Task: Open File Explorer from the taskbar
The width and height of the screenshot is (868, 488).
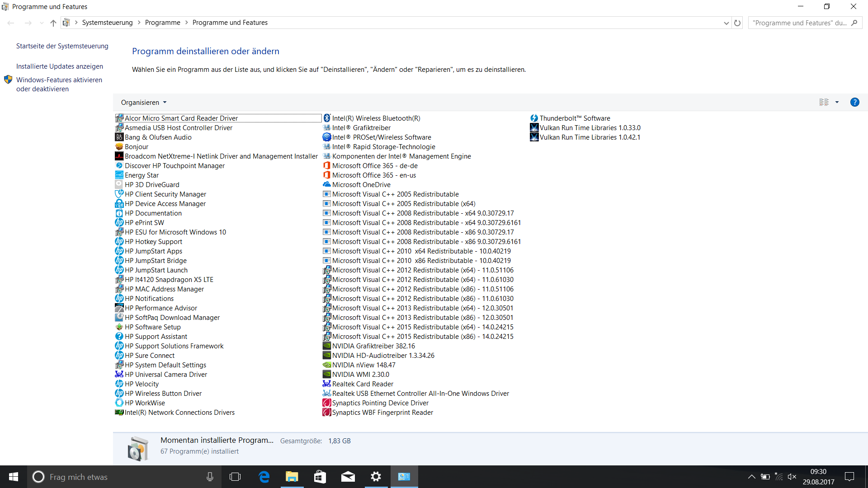Action: [292, 477]
